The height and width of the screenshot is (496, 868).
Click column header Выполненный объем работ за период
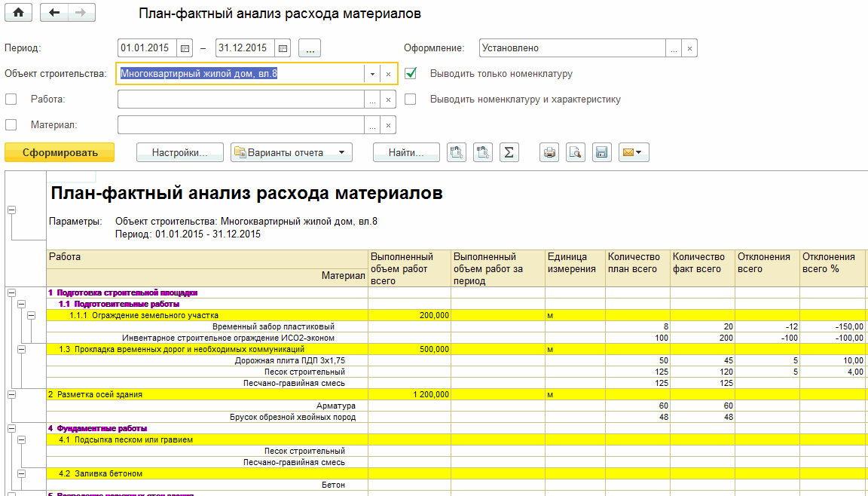(x=498, y=268)
